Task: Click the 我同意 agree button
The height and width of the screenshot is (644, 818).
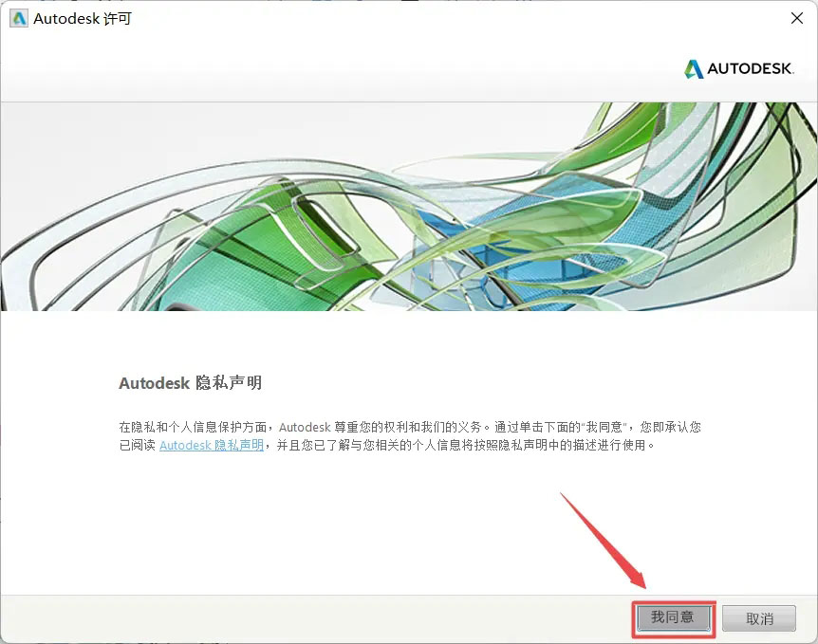Action: coord(673,618)
